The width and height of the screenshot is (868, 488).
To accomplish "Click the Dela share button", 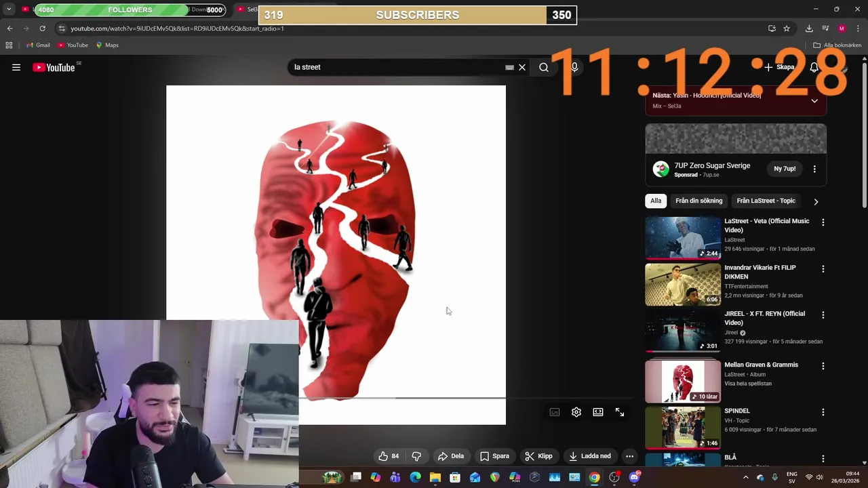I will click(451, 456).
